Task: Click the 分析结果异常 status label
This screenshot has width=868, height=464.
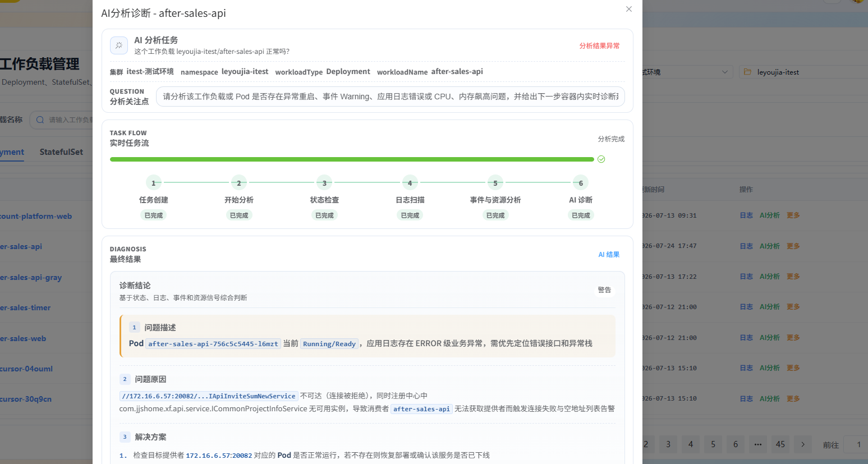Action: 599,46
